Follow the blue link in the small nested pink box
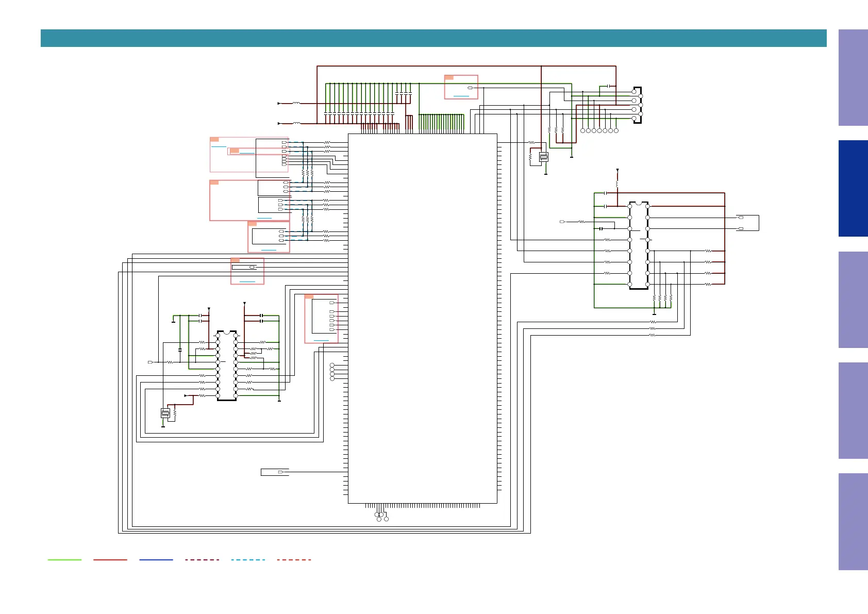 pos(247,153)
